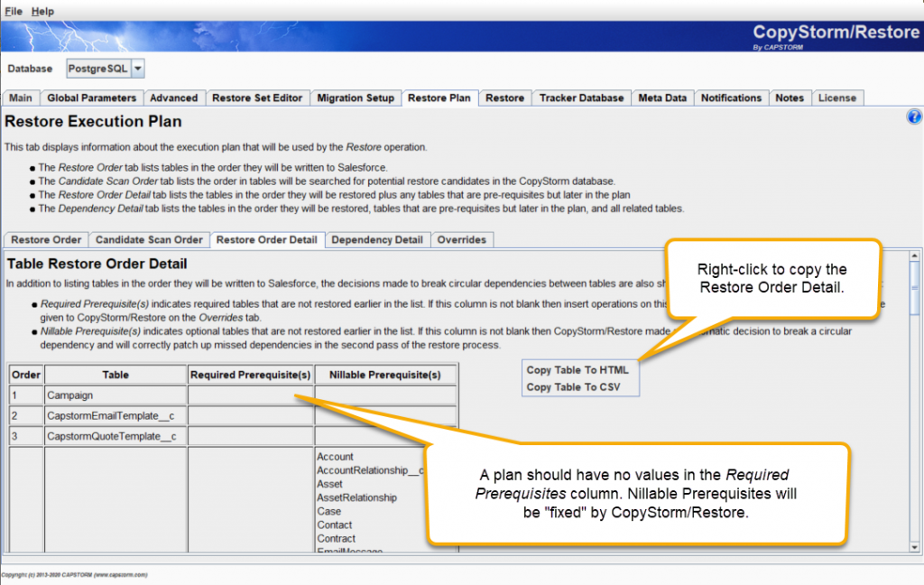Open the Candidate Scan Order sub-tab
924x585 pixels.
pyautogui.click(x=149, y=240)
